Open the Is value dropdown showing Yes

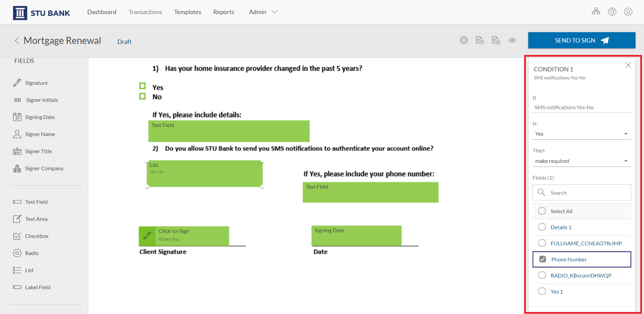(x=582, y=134)
